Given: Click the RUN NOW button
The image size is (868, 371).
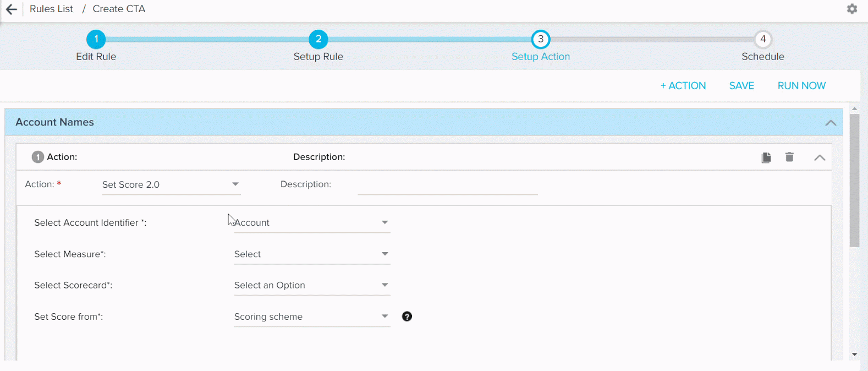Looking at the screenshot, I should (801, 85).
